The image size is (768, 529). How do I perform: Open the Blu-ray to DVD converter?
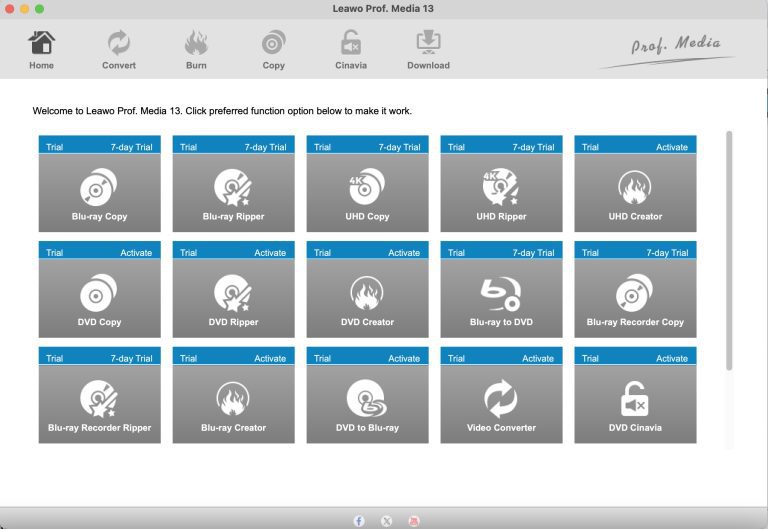coord(501,298)
